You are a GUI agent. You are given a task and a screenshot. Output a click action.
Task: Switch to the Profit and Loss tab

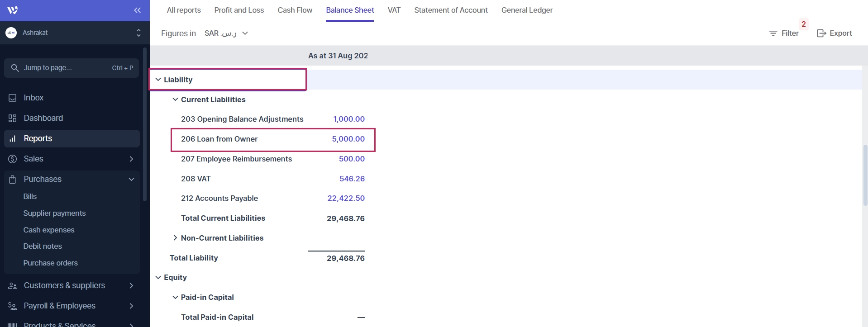(239, 10)
